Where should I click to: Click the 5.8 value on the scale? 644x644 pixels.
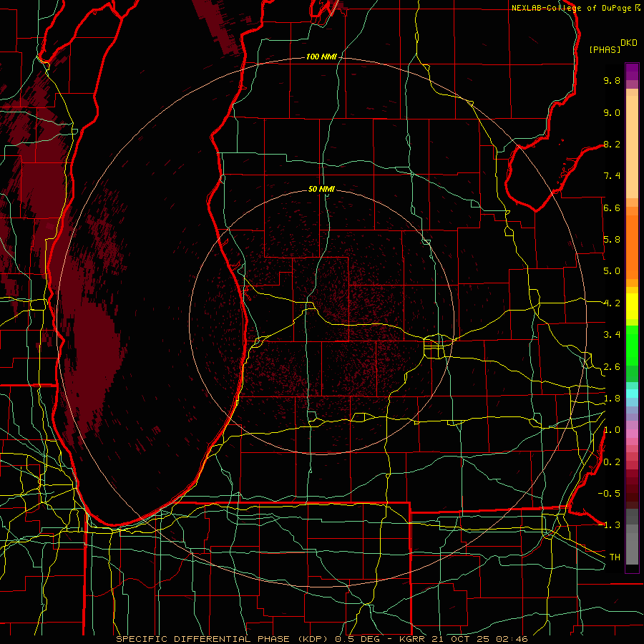612,240
